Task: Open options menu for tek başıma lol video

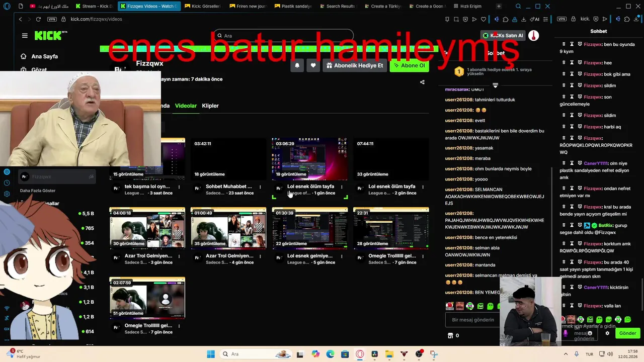Action: pyautogui.click(x=179, y=187)
